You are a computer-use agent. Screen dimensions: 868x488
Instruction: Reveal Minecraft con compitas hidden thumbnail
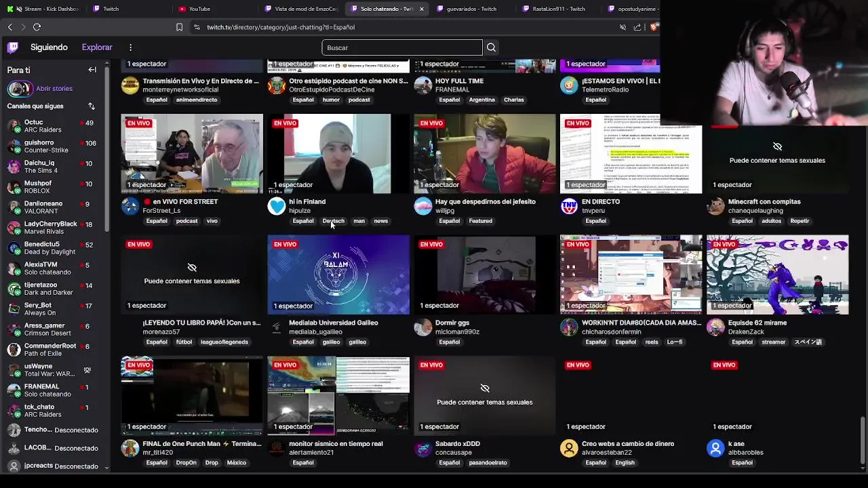pyautogui.click(x=777, y=154)
